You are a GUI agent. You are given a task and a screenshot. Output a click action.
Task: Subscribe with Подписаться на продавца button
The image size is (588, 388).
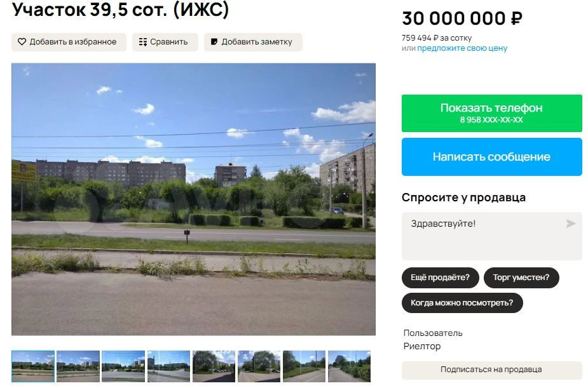pos(491,370)
